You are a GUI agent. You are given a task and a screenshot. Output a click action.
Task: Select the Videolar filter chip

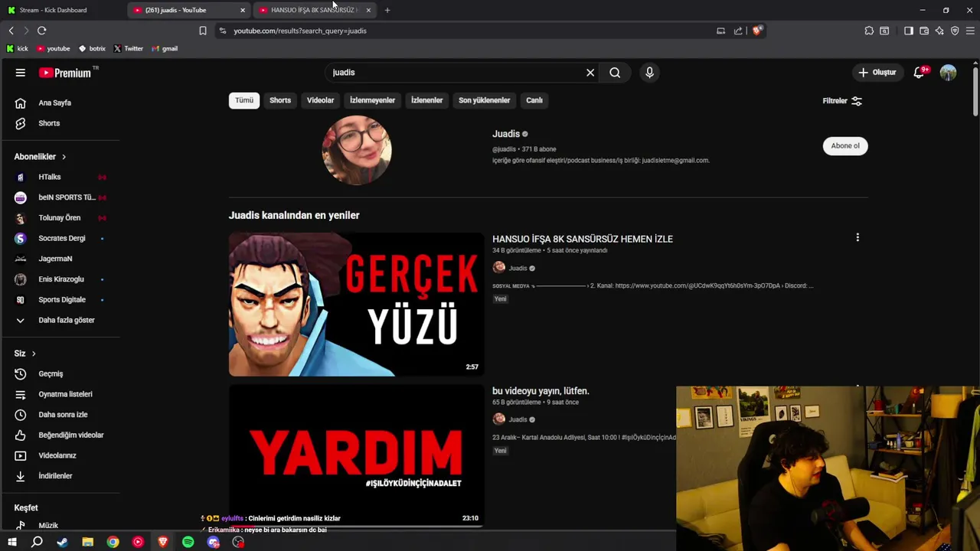[x=320, y=100]
